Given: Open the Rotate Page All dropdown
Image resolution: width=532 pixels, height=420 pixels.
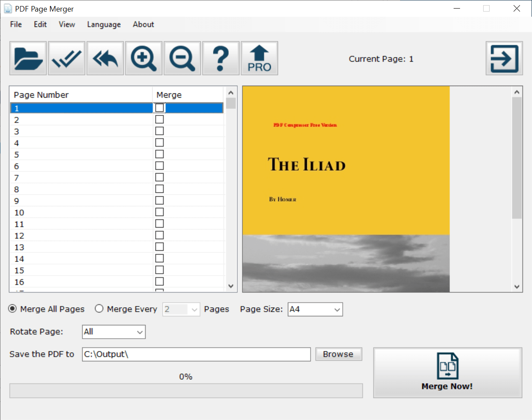Looking at the screenshot, I should 114,332.
